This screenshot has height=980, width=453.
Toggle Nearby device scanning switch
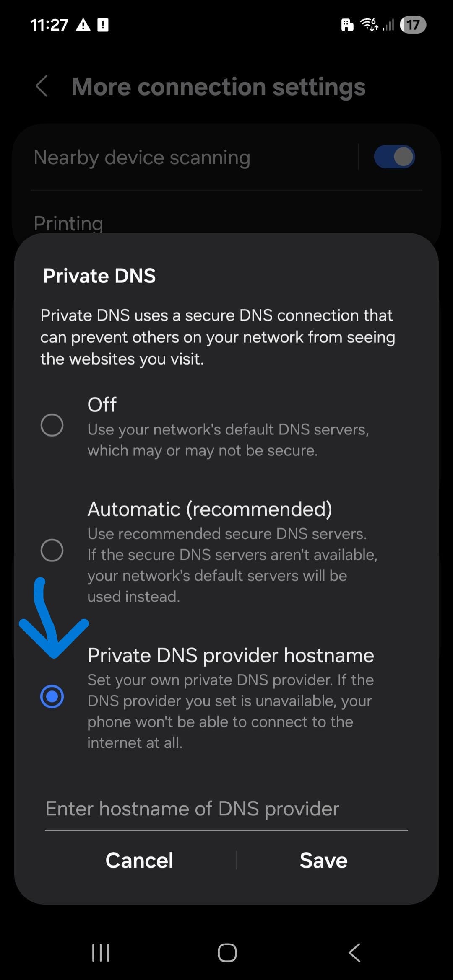point(394,157)
